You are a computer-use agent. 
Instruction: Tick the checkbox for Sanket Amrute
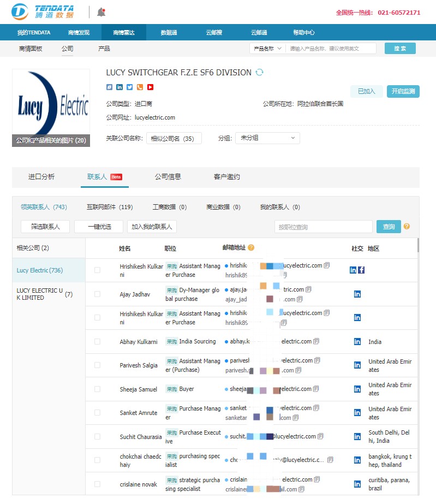(x=97, y=413)
